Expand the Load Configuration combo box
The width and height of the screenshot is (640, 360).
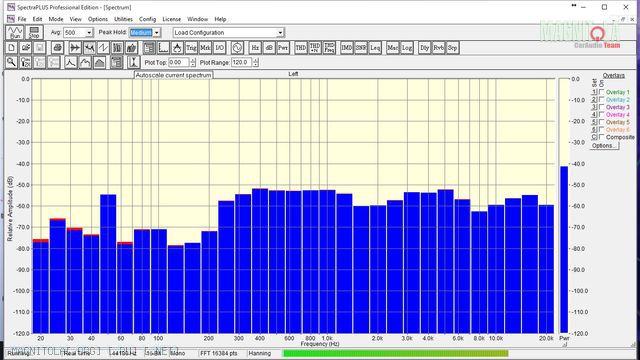(280, 33)
